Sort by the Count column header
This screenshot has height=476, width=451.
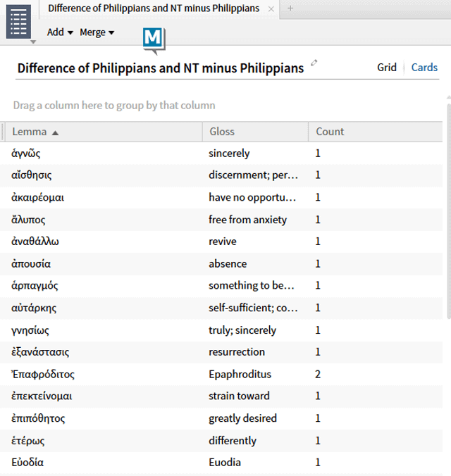tap(330, 132)
